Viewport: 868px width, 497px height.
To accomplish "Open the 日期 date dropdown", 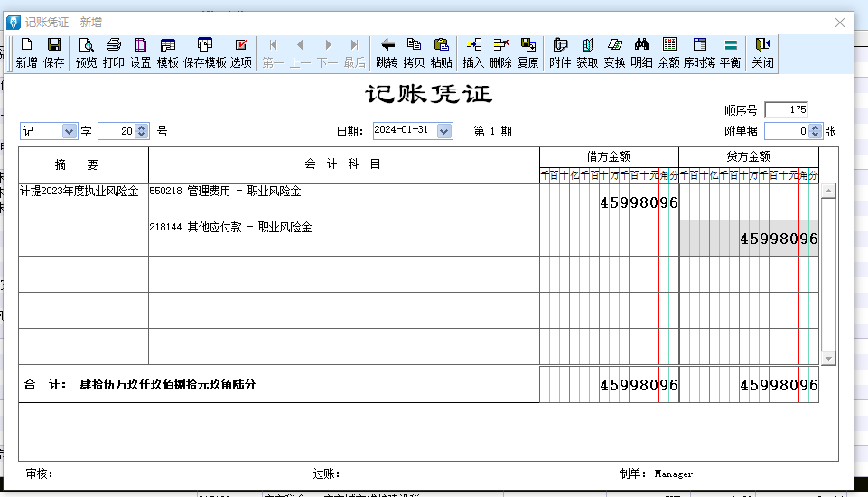I will [x=443, y=131].
